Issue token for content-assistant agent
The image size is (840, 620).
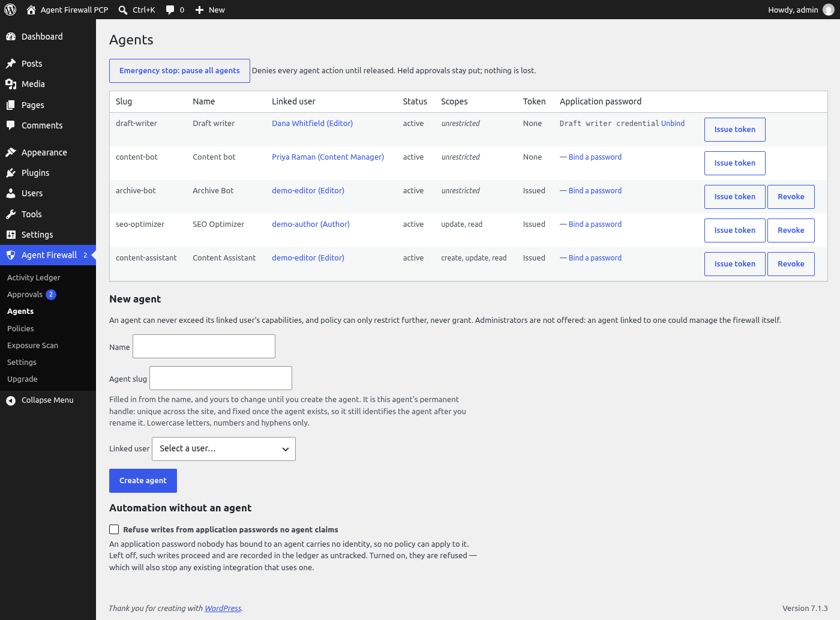tap(734, 264)
